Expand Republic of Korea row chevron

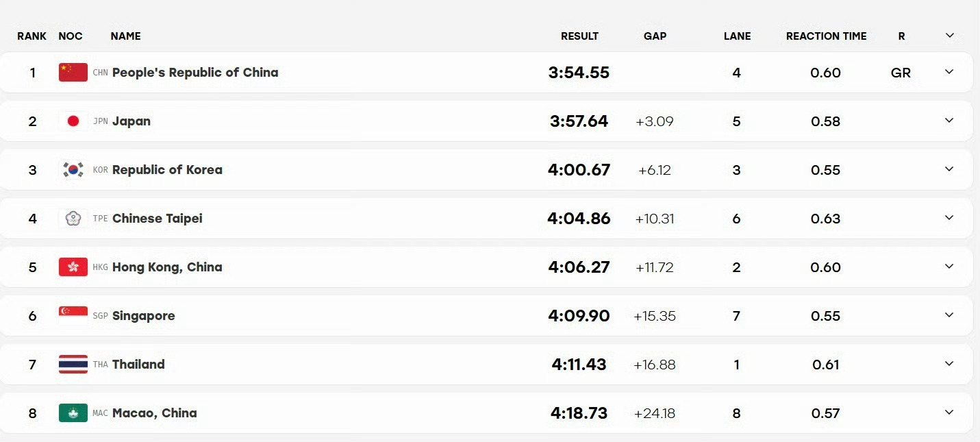[x=949, y=169]
